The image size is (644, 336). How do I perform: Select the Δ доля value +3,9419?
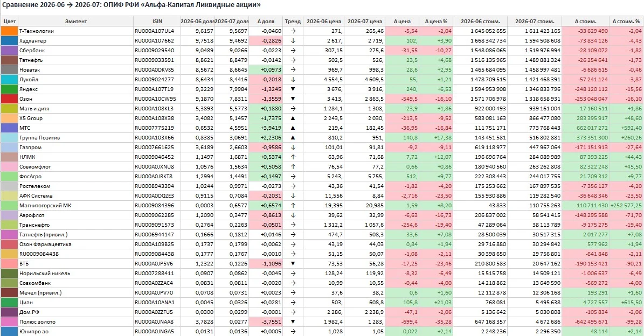(266, 128)
